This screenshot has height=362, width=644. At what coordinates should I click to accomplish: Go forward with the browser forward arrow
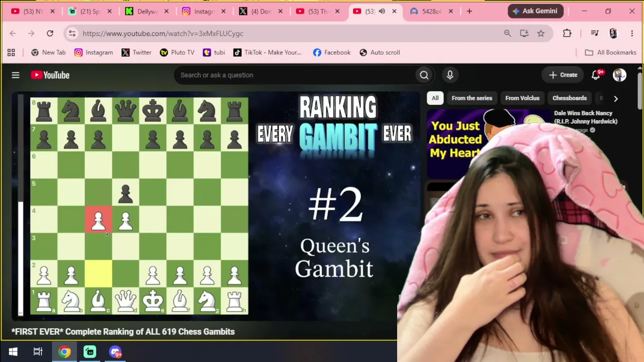point(31,33)
